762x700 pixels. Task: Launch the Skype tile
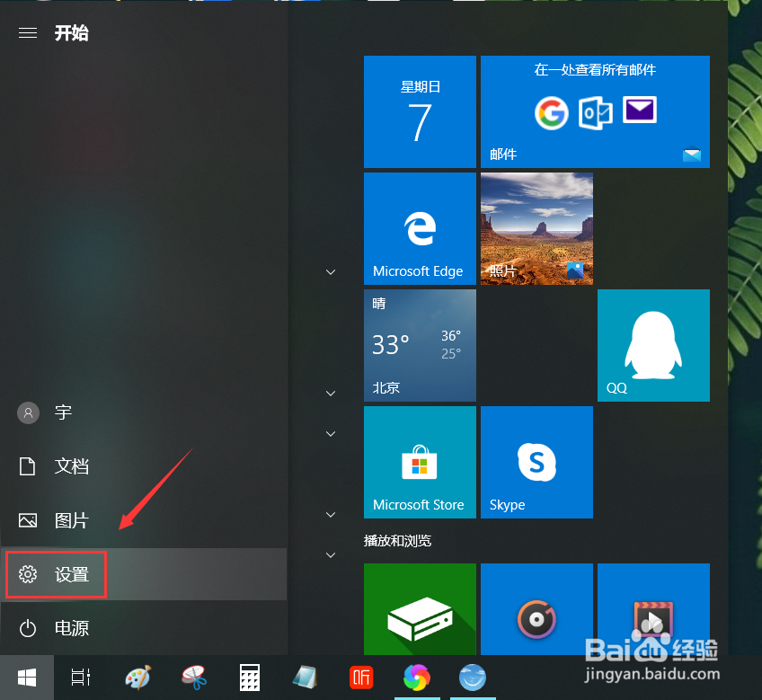click(x=537, y=462)
